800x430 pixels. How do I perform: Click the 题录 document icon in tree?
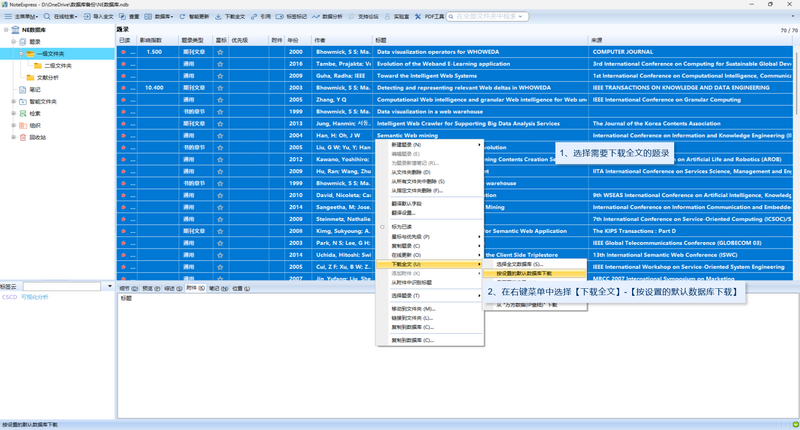tap(22, 42)
